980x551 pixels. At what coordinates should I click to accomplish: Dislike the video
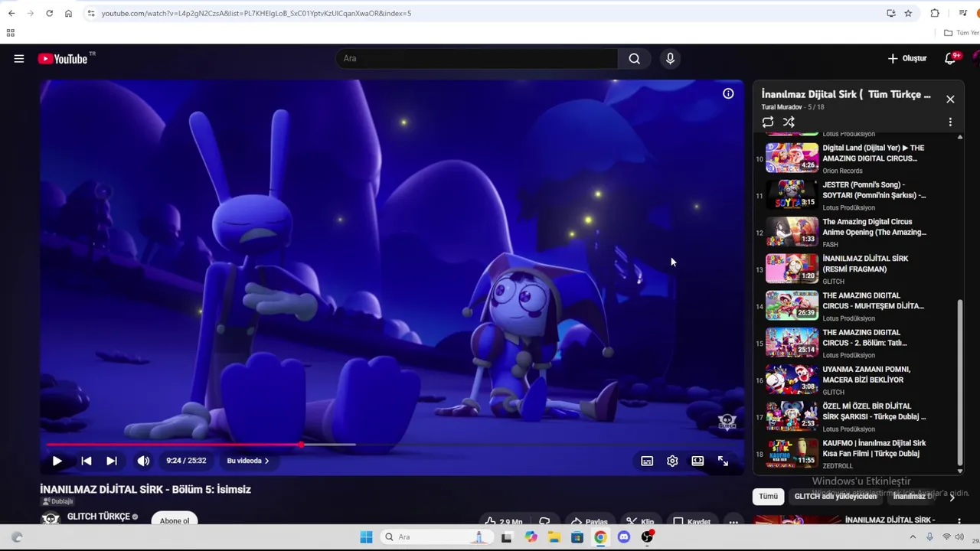(x=544, y=521)
